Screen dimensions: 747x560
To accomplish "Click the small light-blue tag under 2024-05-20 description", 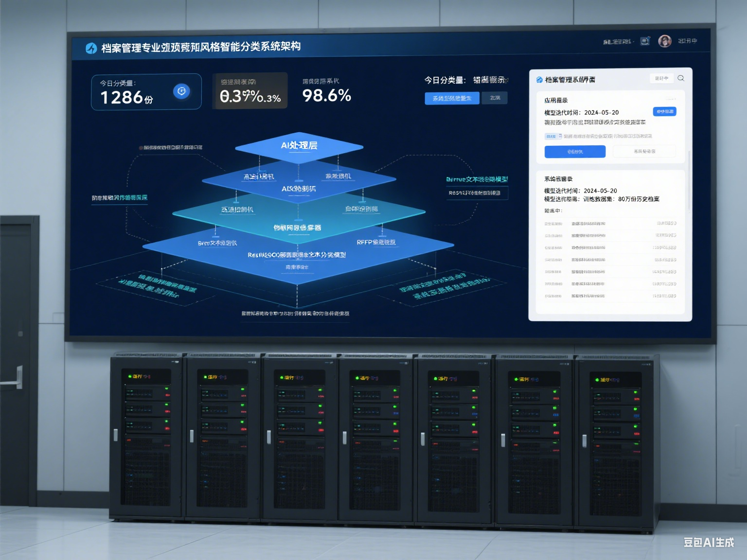I will (x=551, y=136).
